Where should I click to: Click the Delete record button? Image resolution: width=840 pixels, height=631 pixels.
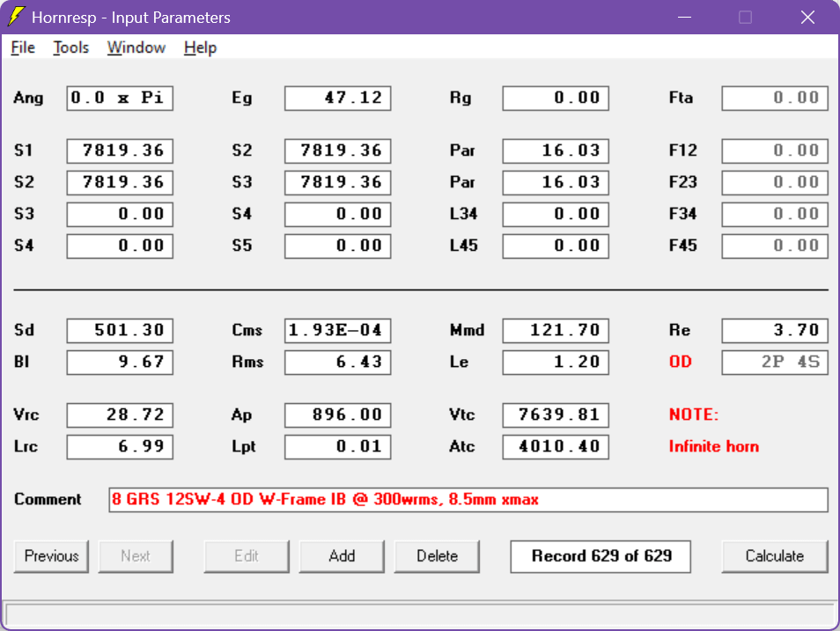[437, 556]
